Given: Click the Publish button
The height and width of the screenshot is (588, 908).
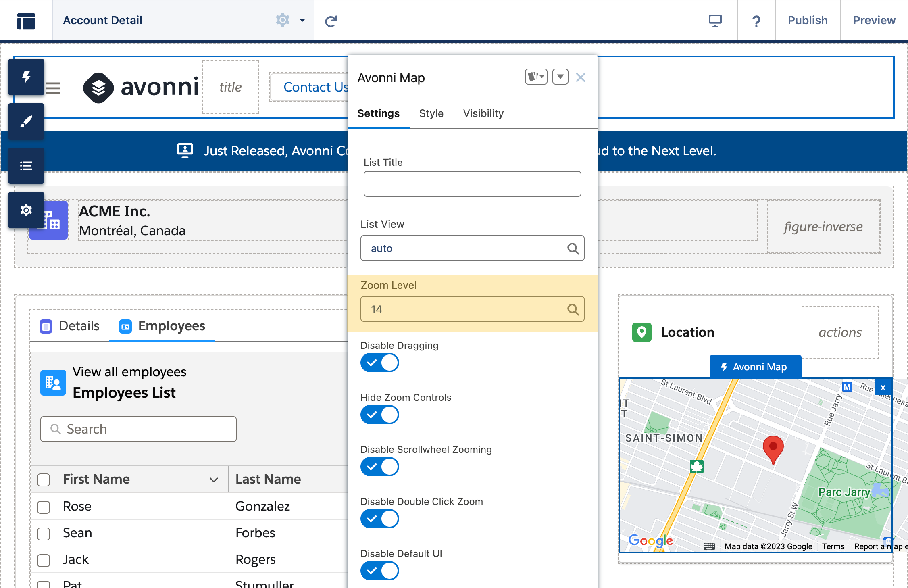Looking at the screenshot, I should [807, 21].
